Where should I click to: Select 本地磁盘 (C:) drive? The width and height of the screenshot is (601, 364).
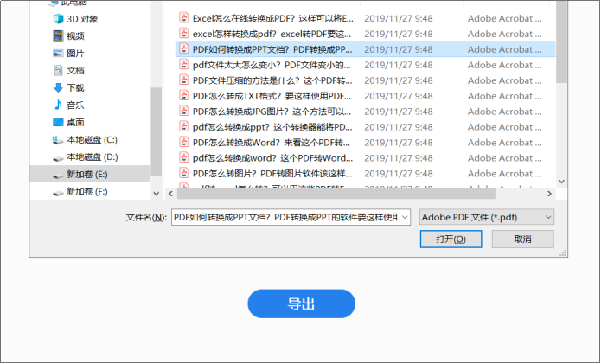[92, 140]
